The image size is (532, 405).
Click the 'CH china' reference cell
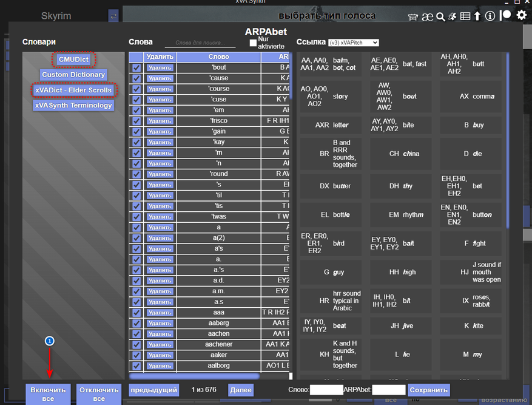pos(401,154)
